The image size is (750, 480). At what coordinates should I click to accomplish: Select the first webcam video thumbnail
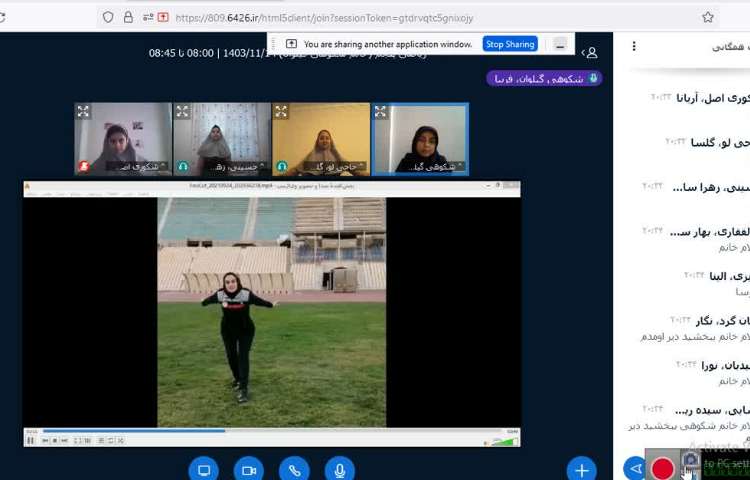pyautogui.click(x=123, y=139)
